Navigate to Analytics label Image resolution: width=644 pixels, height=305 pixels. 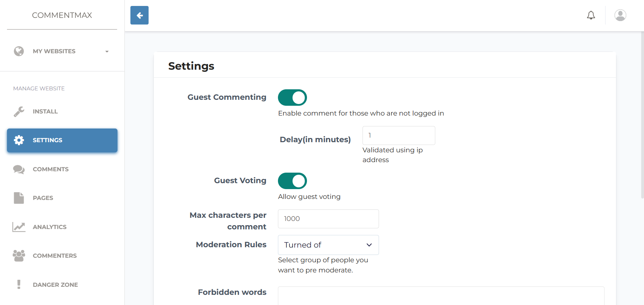tap(50, 227)
